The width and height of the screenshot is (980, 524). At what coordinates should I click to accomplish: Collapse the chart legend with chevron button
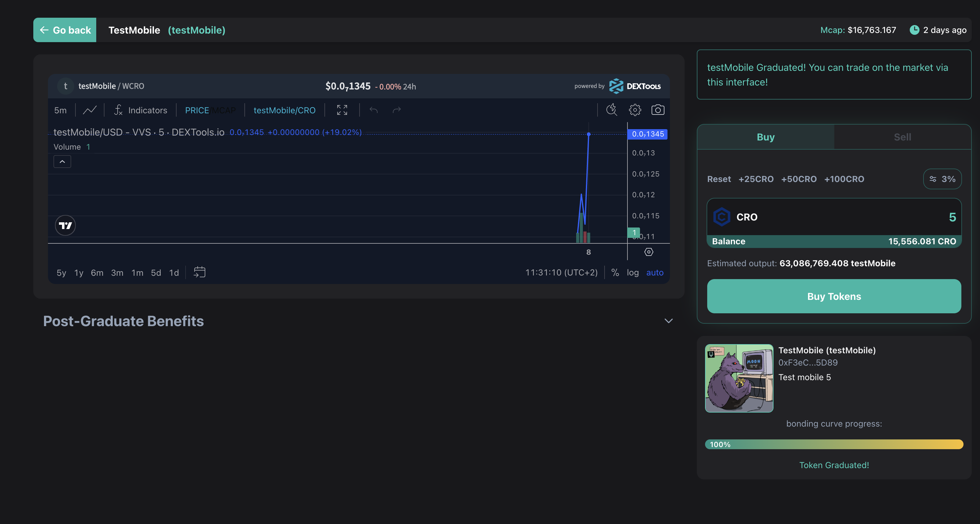[x=62, y=162]
